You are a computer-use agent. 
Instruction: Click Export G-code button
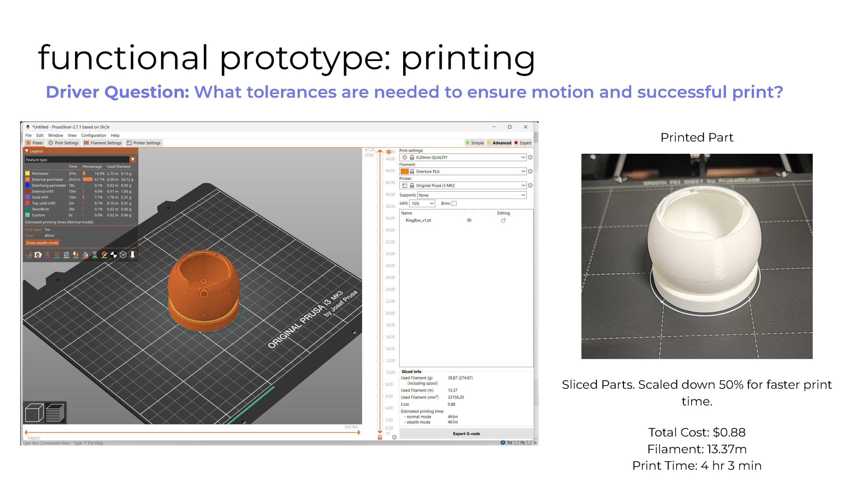pos(466,434)
